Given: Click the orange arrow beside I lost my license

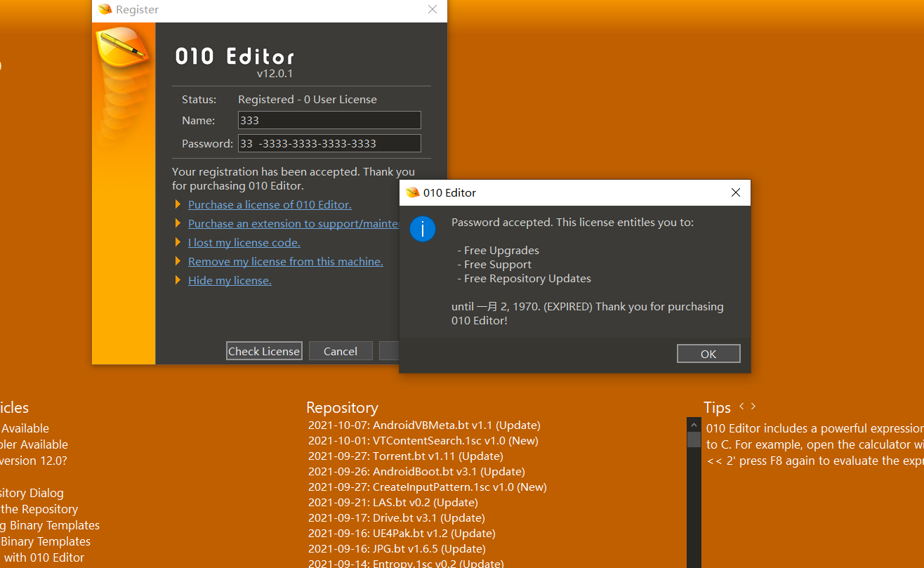Looking at the screenshot, I should point(178,243).
